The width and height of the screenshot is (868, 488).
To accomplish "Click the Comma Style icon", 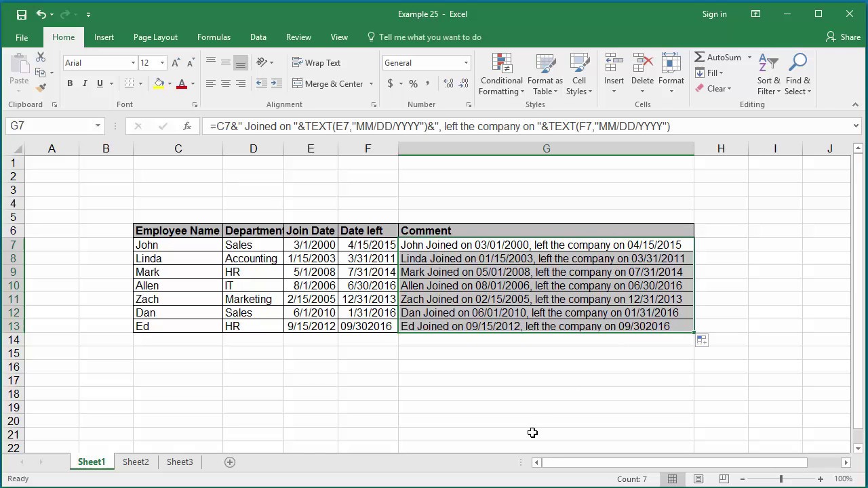I will pyautogui.click(x=427, y=83).
